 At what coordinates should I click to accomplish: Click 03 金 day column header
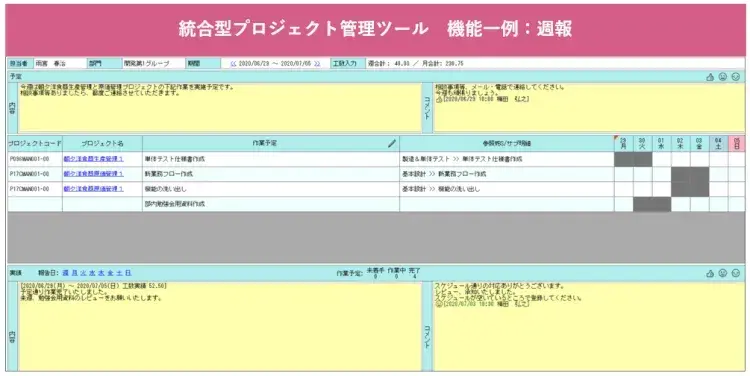(699, 144)
